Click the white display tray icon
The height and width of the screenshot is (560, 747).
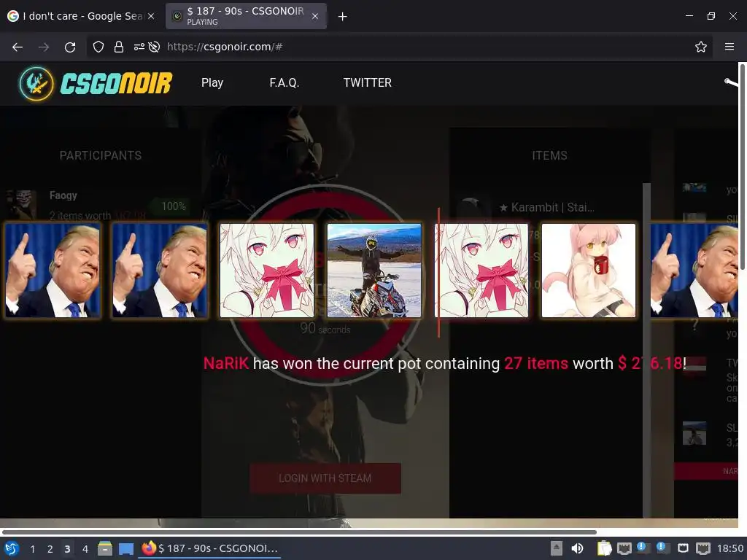pyautogui.click(x=683, y=548)
